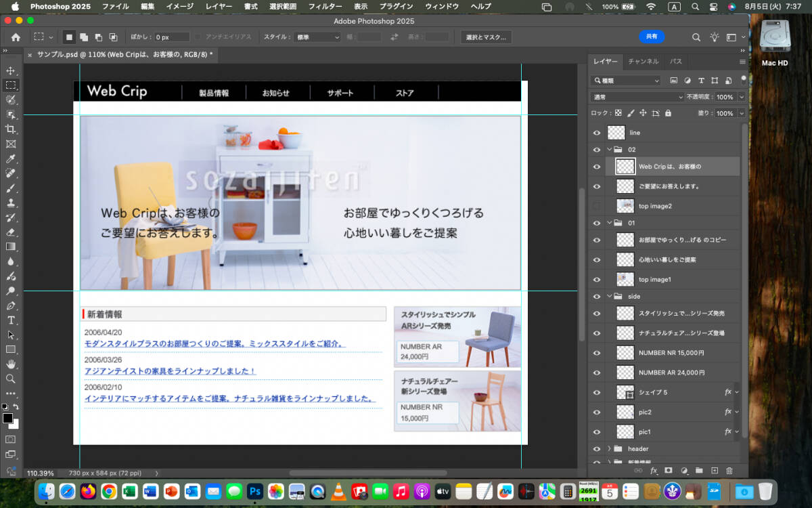Click the 選択とマスク button
The height and width of the screenshot is (508, 812).
point(485,37)
